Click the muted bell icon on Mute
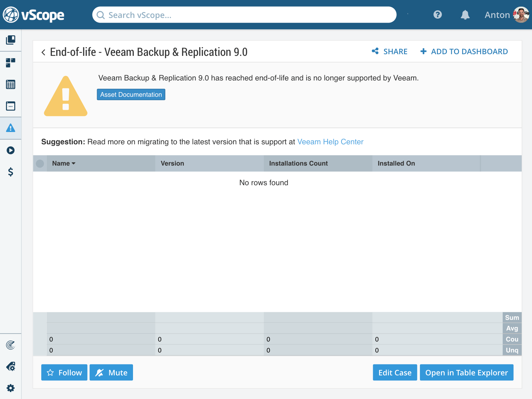Image resolution: width=532 pixels, height=399 pixels. tap(99, 373)
